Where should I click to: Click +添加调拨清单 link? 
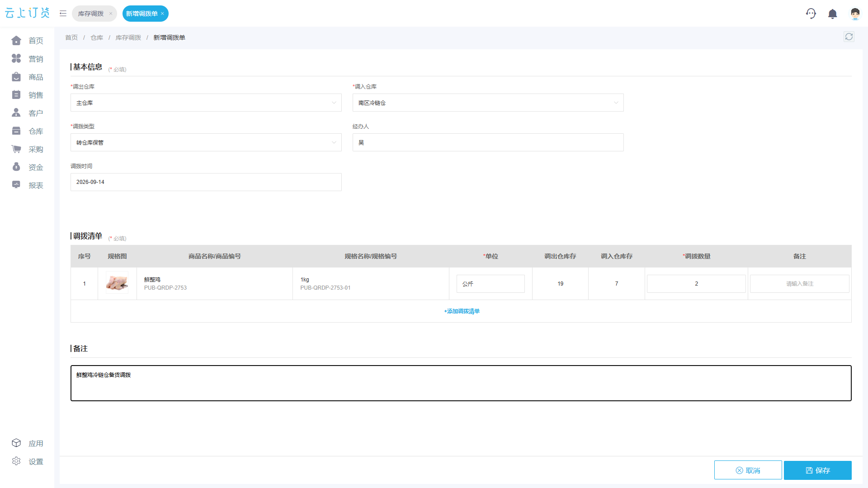pos(462,311)
